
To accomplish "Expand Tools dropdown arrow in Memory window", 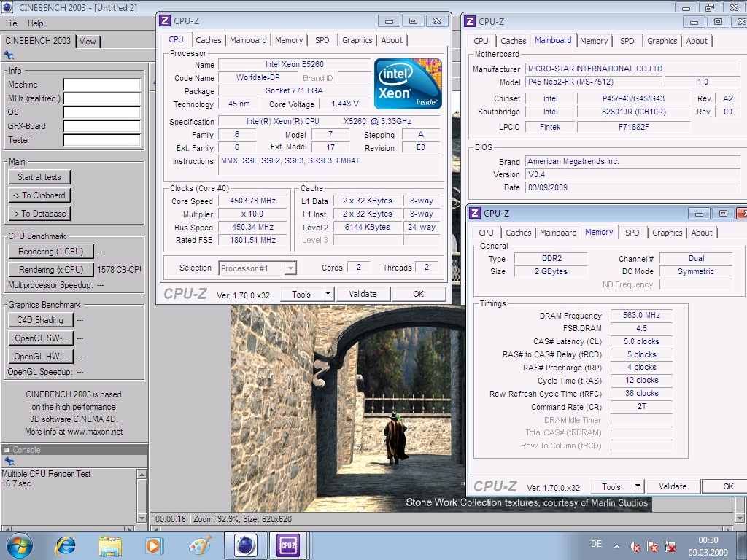I will pyautogui.click(x=638, y=486).
